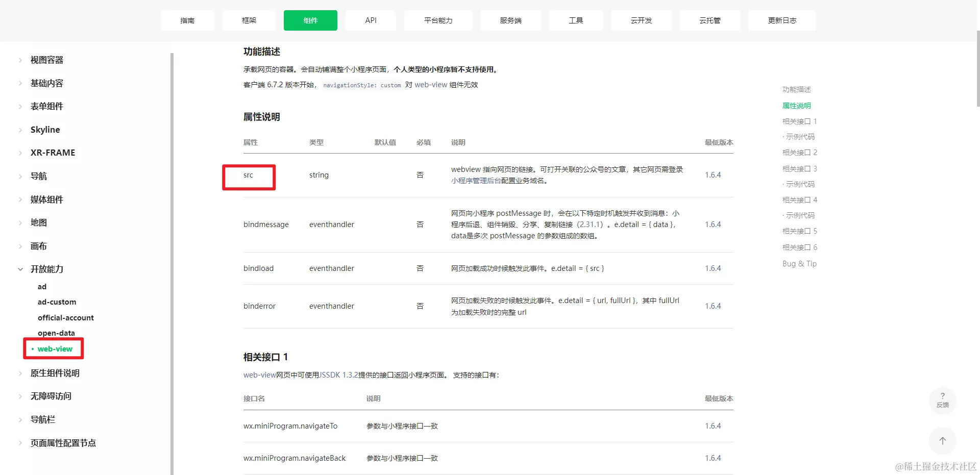980x475 pixels.
Task: Expand the 基础内容 chevron
Action: [20, 83]
